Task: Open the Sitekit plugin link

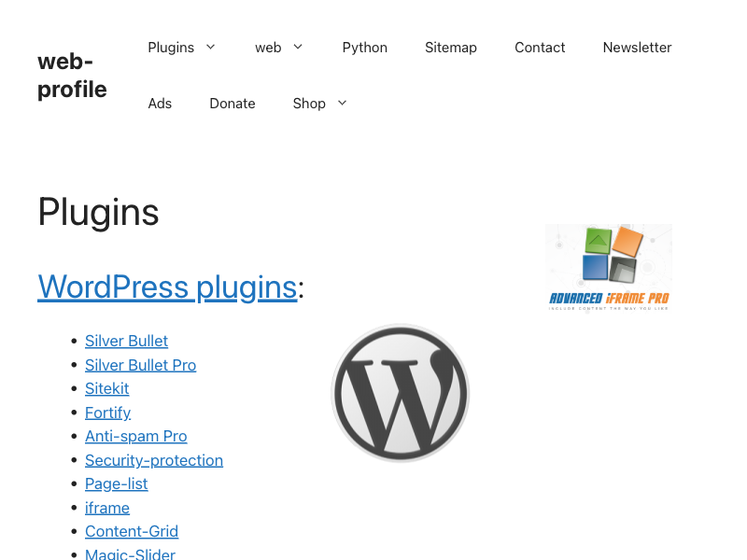Action: [106, 388]
